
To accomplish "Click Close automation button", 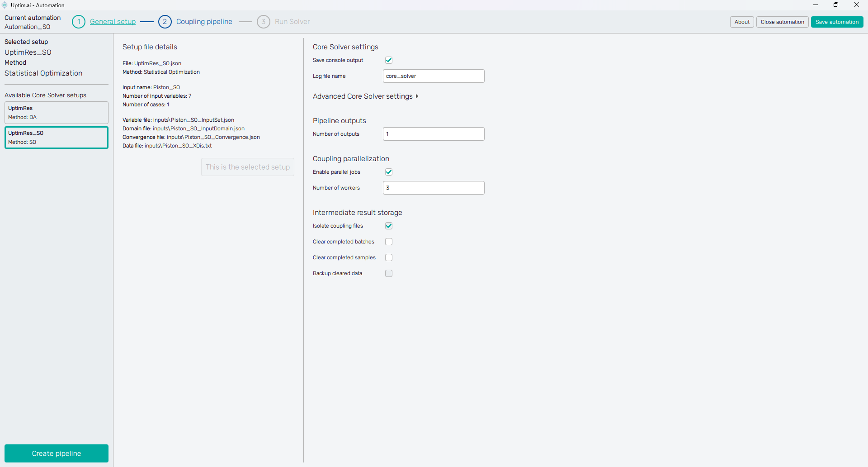I will (782, 22).
